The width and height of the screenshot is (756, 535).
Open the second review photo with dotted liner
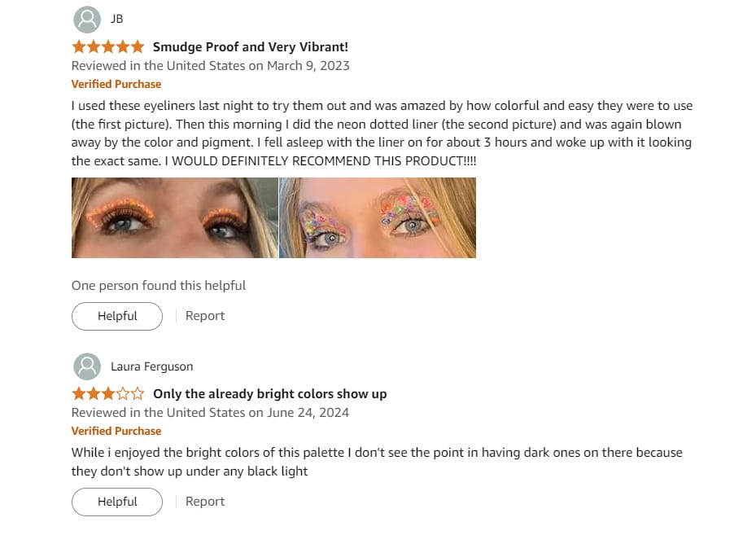point(378,217)
